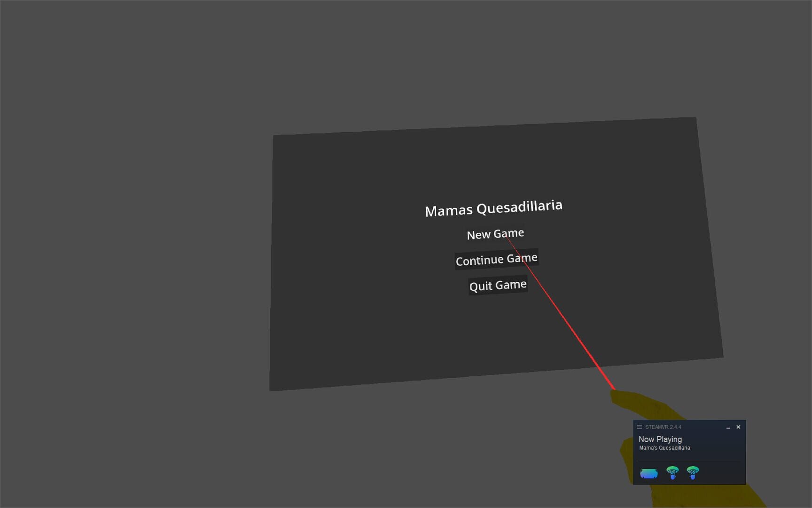Start a New Game
Viewport: 812px width, 508px height.
[x=495, y=234]
